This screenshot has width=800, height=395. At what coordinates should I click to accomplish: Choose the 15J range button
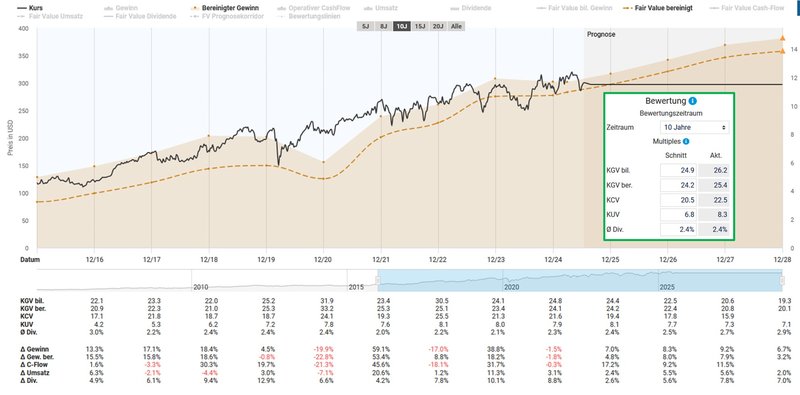[420, 27]
